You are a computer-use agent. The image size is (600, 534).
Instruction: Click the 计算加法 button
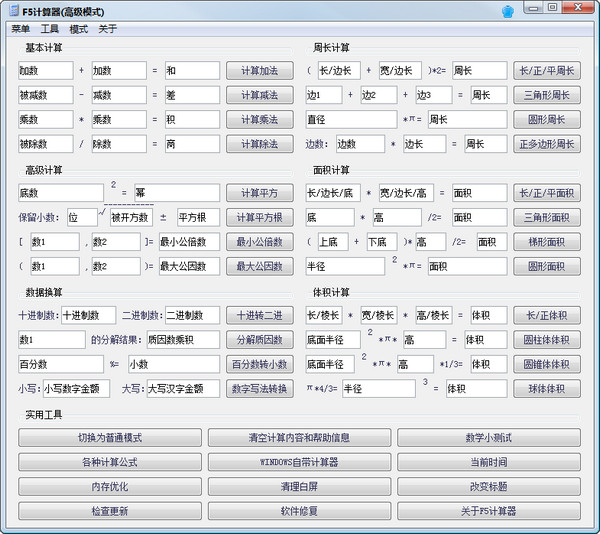(x=260, y=71)
